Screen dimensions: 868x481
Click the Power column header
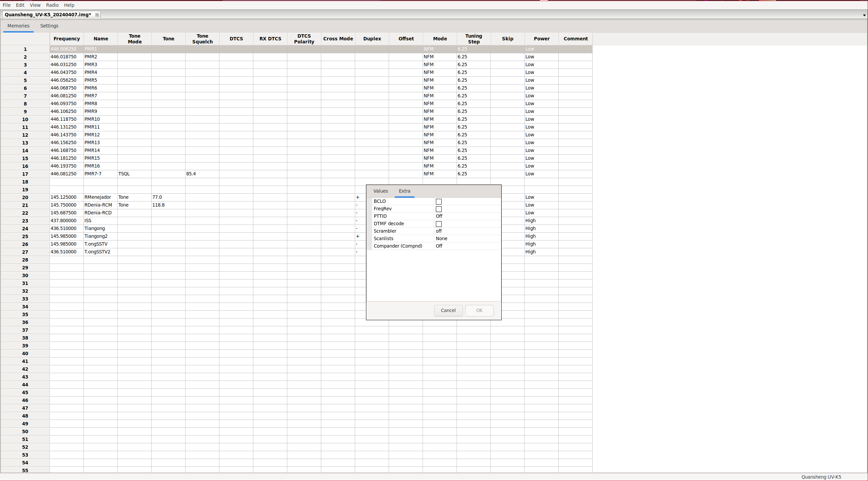[541, 39]
